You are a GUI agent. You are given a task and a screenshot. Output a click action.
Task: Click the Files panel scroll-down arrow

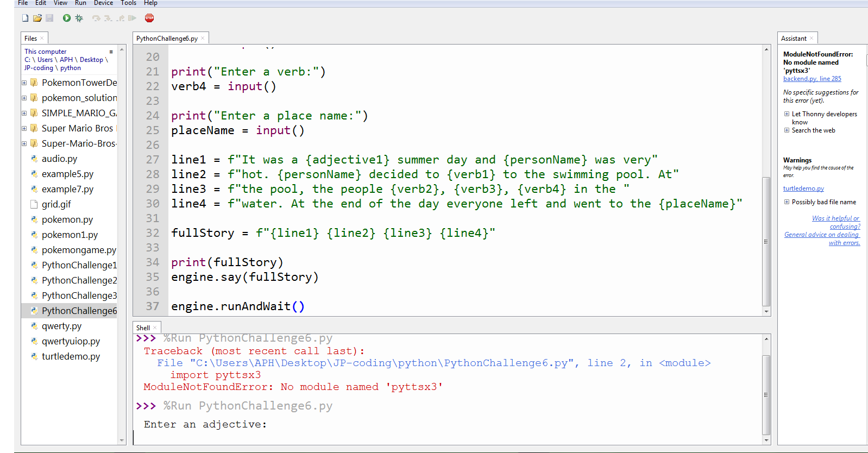[122, 440]
